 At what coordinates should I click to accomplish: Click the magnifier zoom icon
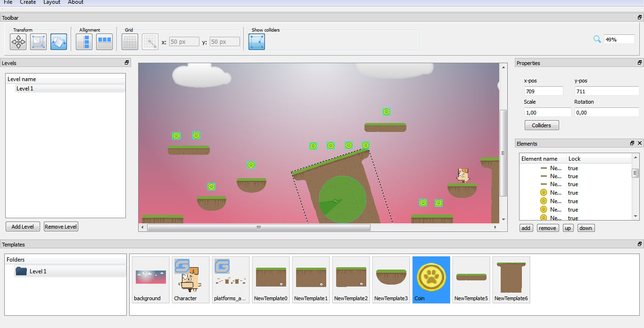pyautogui.click(x=597, y=39)
